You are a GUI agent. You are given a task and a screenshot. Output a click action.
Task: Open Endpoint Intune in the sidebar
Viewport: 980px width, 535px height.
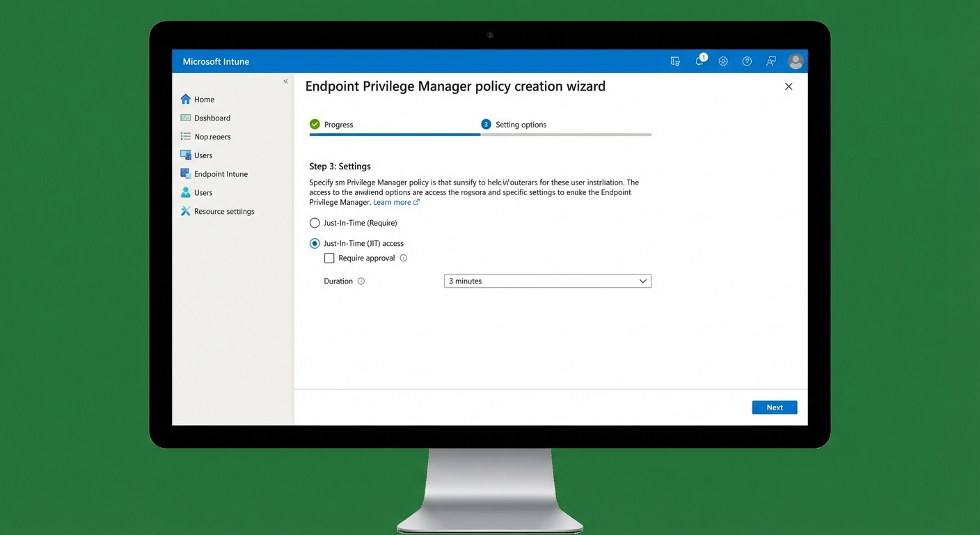coord(214,174)
